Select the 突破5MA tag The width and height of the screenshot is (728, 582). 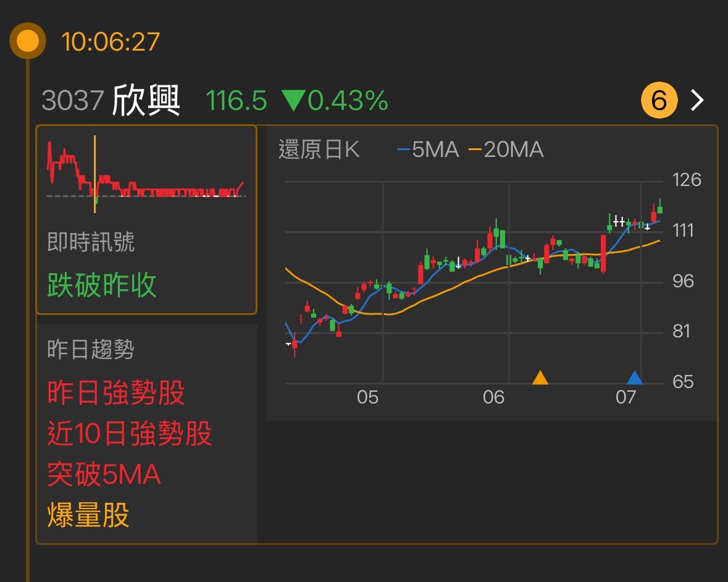(104, 474)
